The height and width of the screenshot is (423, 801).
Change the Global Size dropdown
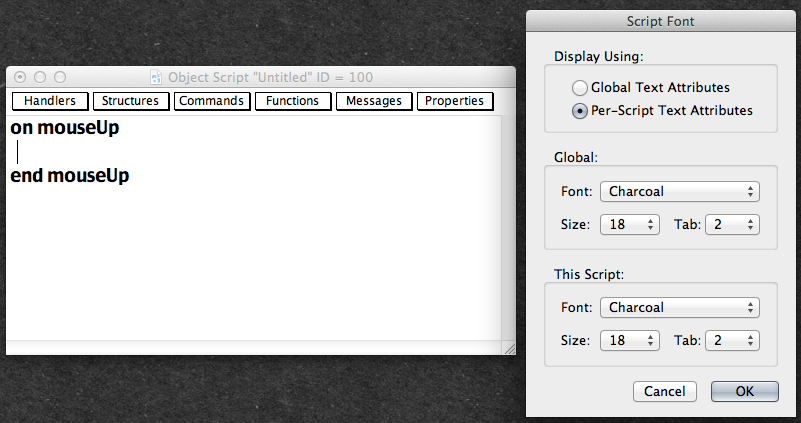tap(629, 225)
